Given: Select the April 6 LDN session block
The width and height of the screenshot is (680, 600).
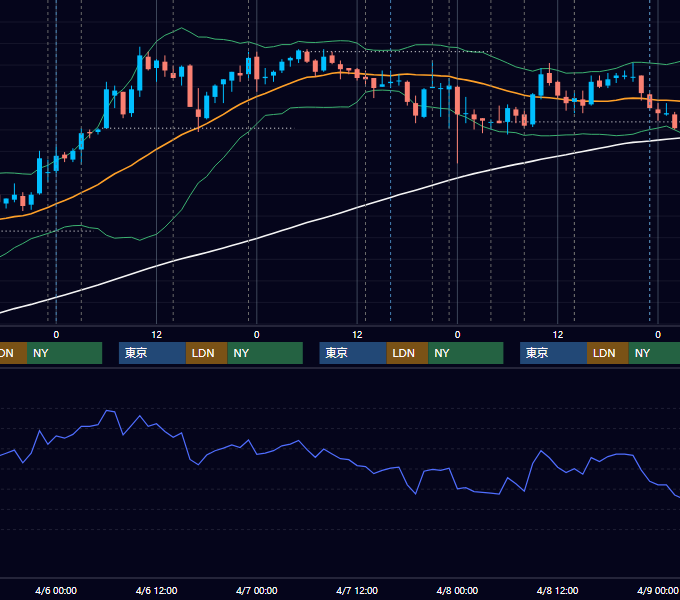Looking at the screenshot, I should tap(206, 353).
